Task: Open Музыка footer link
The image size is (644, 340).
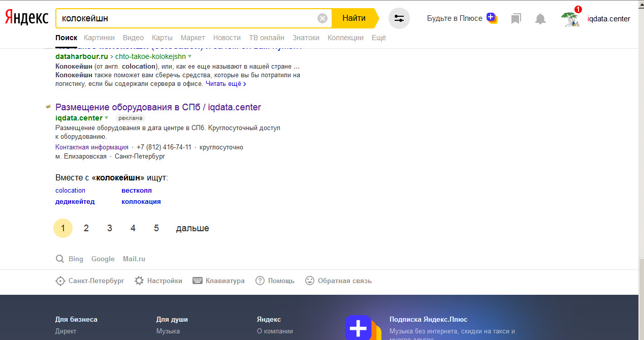Action: 168,331
